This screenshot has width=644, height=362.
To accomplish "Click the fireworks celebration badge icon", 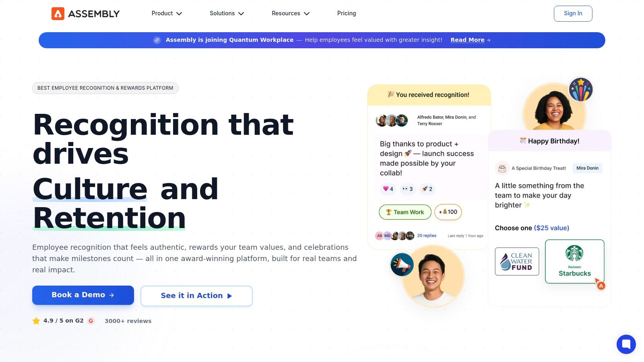I will click(x=581, y=90).
